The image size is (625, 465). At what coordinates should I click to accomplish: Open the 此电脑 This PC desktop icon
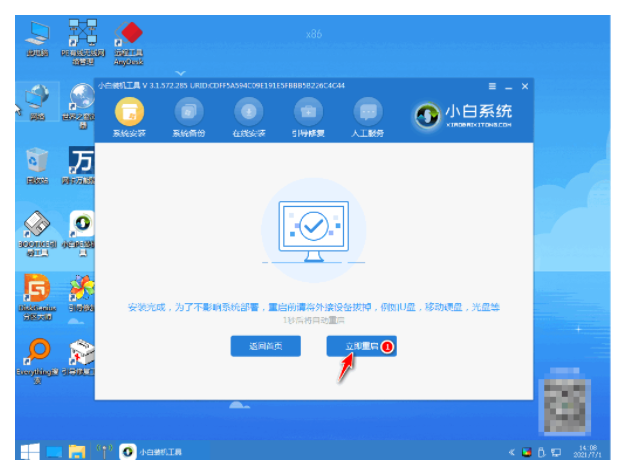(38, 38)
